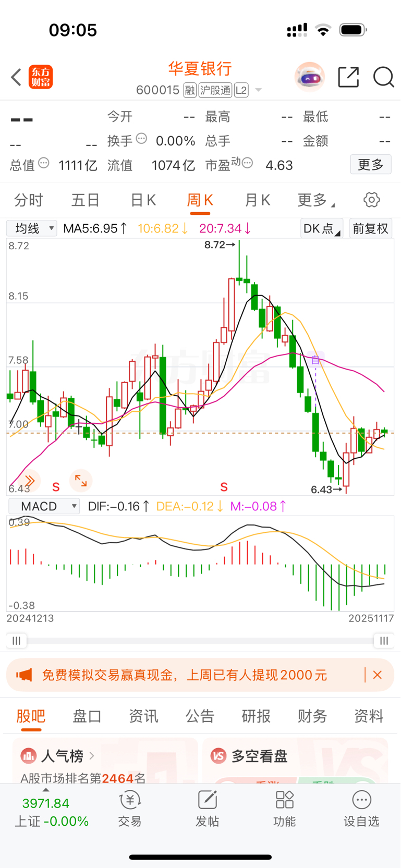The width and height of the screenshot is (401, 868).
Task: Tap the 多空看盘 VS icon
Action: coord(218,755)
